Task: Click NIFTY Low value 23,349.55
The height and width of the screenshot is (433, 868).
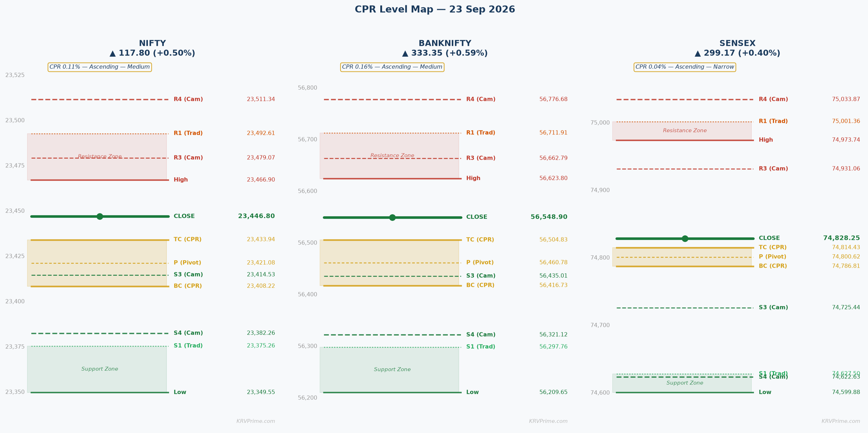Action: click(261, 392)
